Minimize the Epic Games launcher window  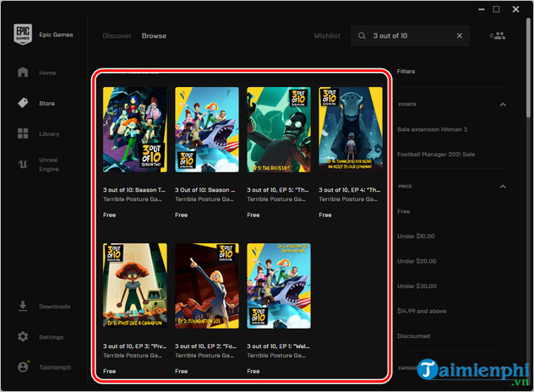(x=482, y=9)
